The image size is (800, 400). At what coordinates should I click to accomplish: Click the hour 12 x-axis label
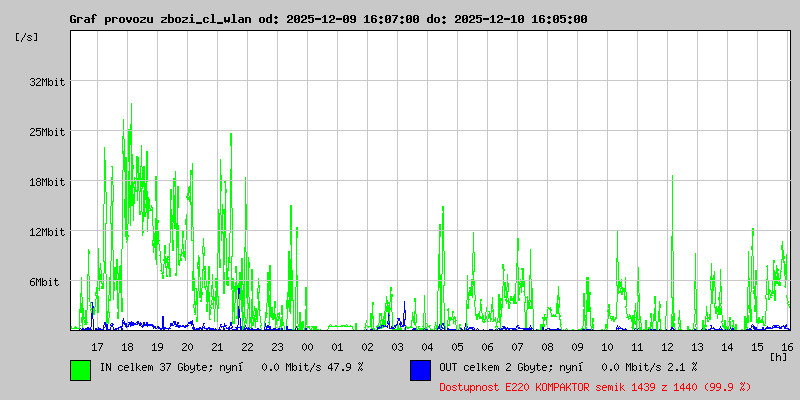[x=667, y=347]
